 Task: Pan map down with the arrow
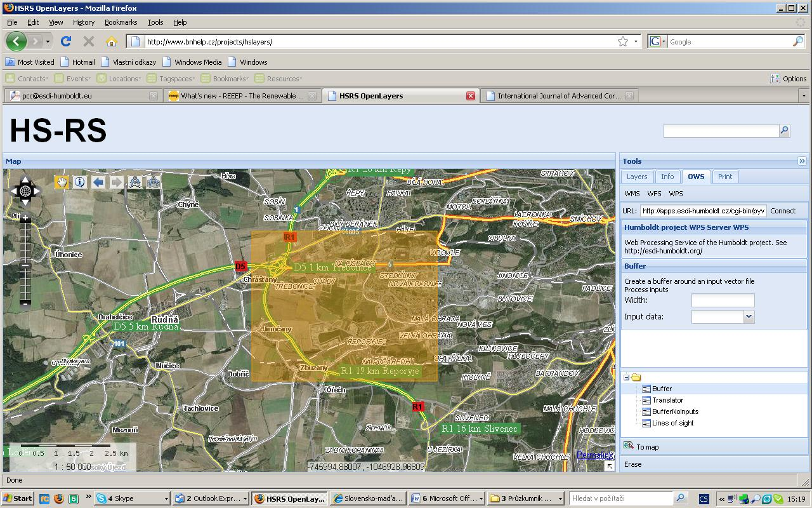point(25,202)
